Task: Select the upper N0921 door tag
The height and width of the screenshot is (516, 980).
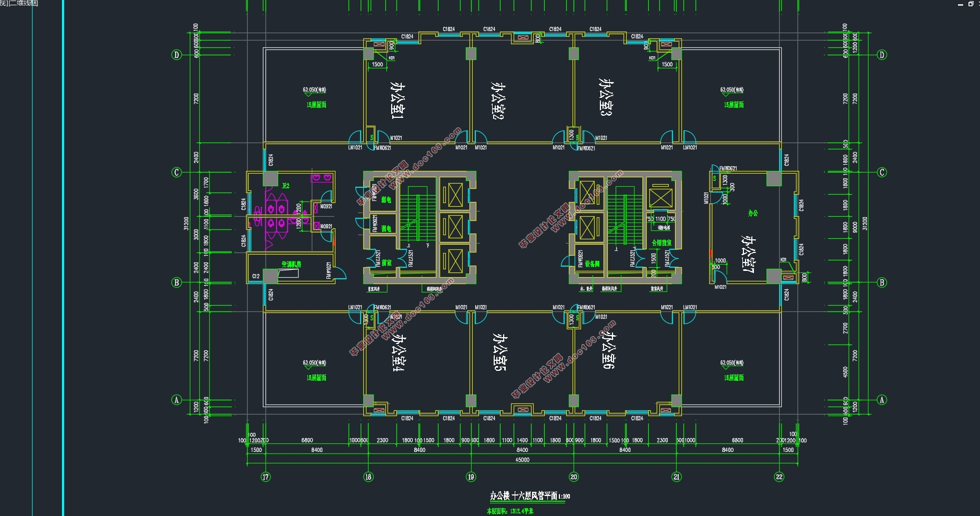Action: tap(326, 206)
